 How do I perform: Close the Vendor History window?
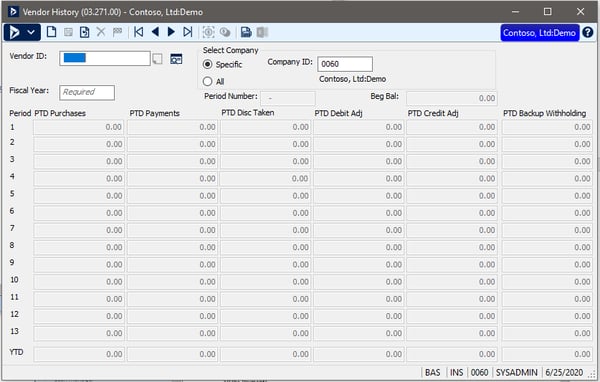pyautogui.click(x=580, y=12)
